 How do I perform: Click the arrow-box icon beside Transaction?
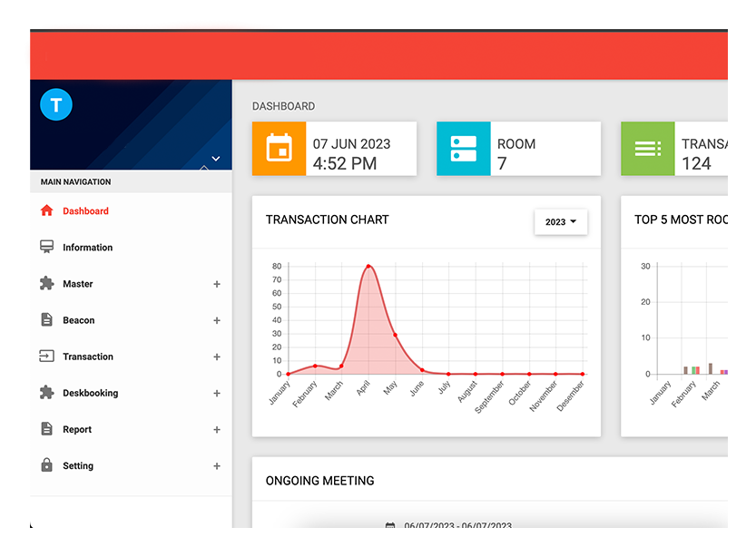(47, 357)
